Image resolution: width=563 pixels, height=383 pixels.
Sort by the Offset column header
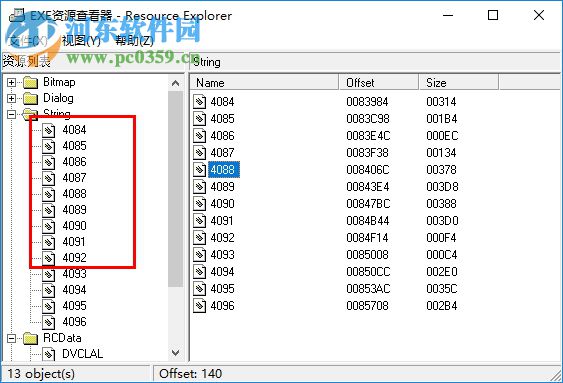point(378,83)
